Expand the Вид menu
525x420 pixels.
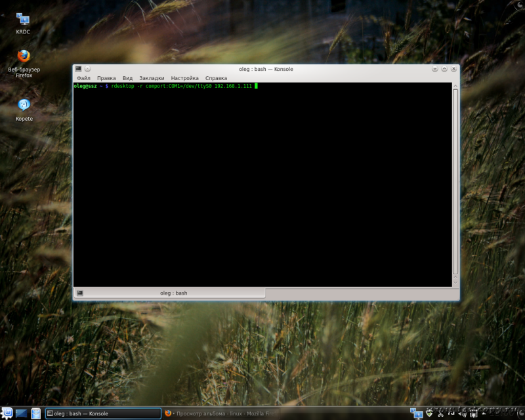(127, 78)
